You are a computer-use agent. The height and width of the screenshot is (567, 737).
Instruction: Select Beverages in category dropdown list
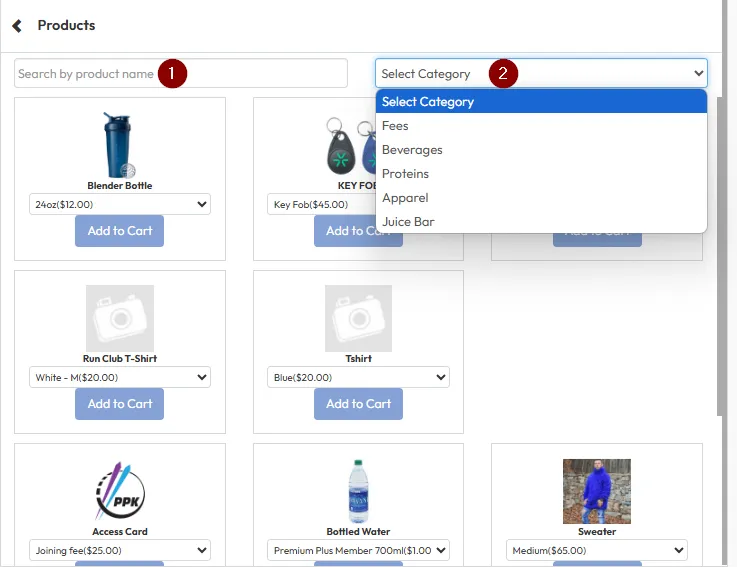pos(412,150)
